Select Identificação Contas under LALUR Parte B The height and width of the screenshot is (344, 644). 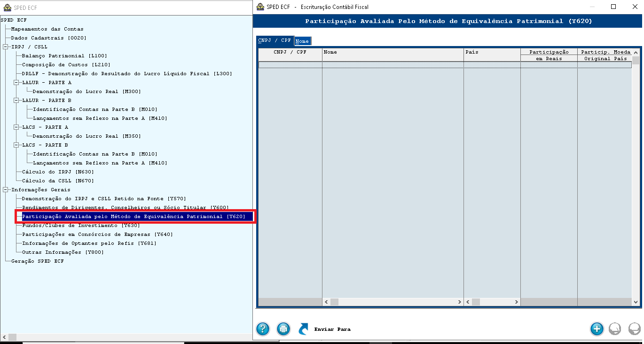(95, 109)
